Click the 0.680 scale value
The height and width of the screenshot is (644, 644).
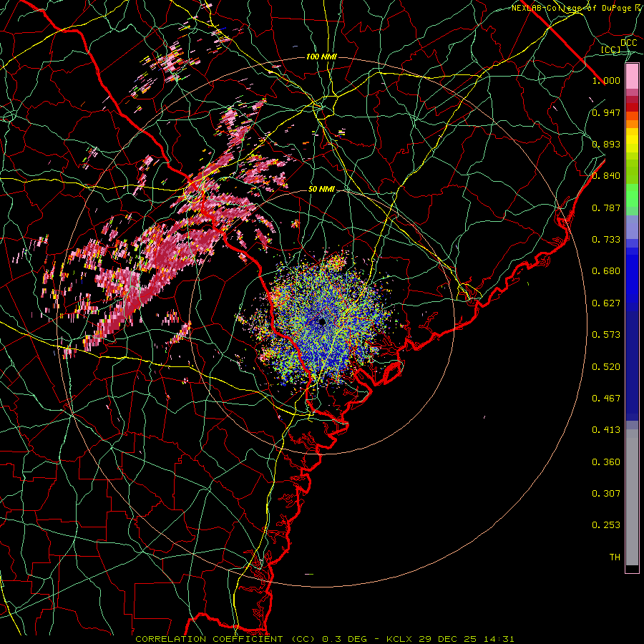tap(606, 271)
